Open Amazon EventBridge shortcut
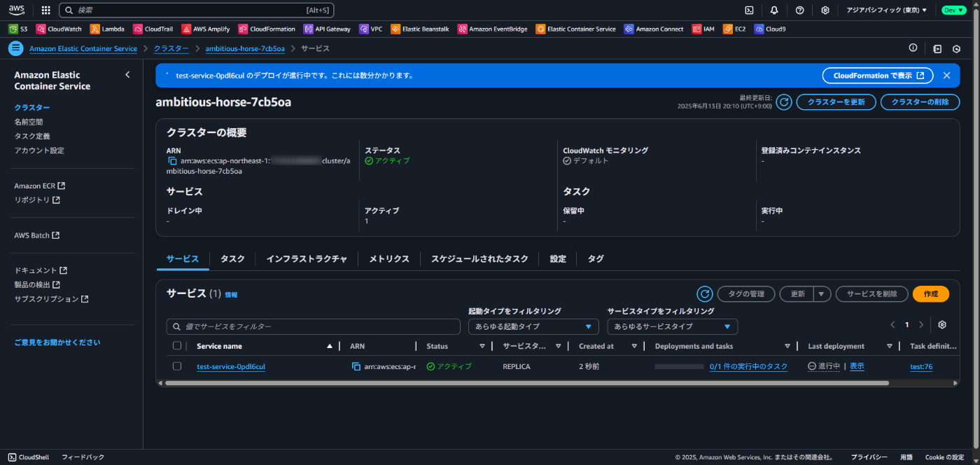This screenshot has width=980, height=465. [493, 29]
